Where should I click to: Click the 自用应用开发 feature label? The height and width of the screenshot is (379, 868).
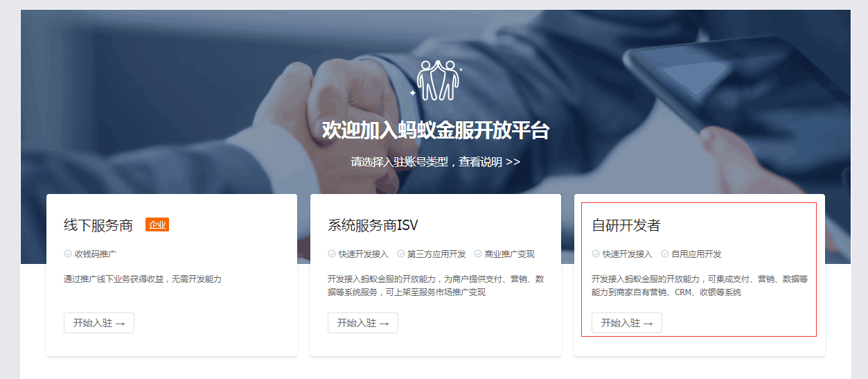(697, 254)
